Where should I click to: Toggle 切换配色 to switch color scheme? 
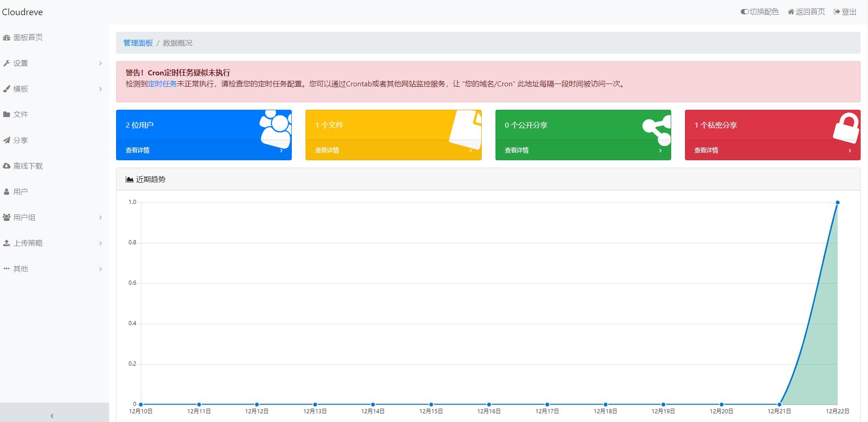coord(759,11)
